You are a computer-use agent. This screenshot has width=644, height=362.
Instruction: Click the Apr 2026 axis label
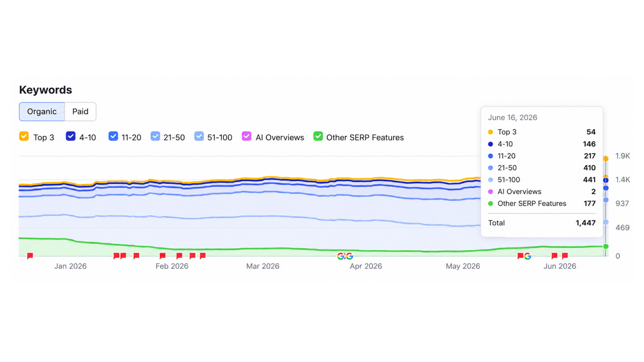click(366, 266)
